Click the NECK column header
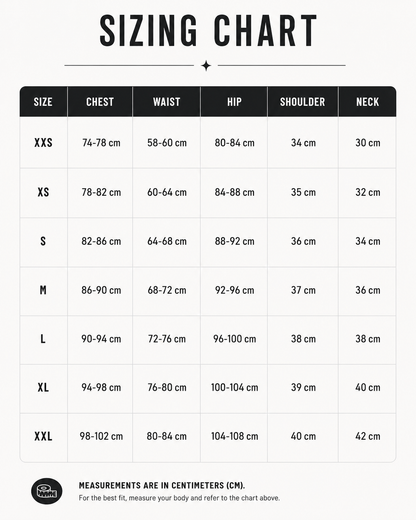This screenshot has height=520, width=416. [368, 102]
